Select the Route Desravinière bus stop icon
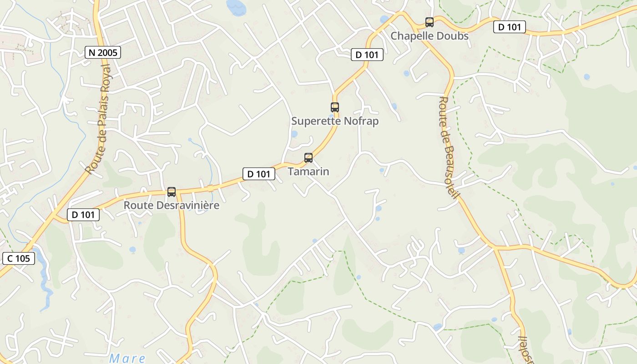The width and height of the screenshot is (637, 364). click(x=172, y=192)
